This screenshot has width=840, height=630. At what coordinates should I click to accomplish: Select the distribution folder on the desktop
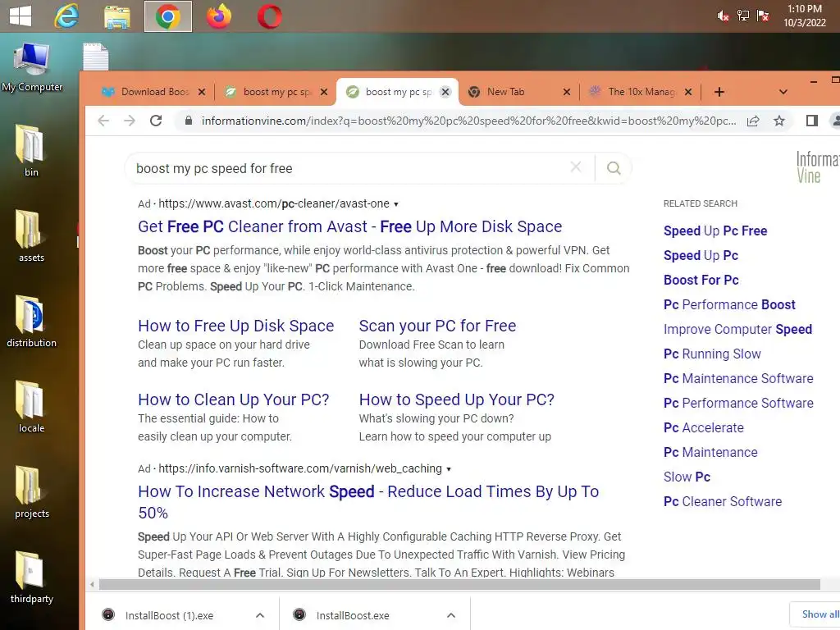tap(31, 322)
